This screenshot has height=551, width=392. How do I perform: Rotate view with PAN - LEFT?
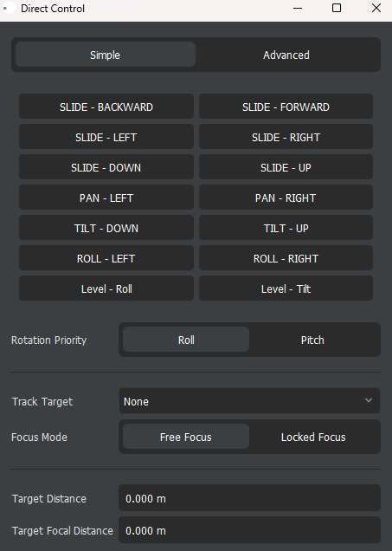point(106,198)
